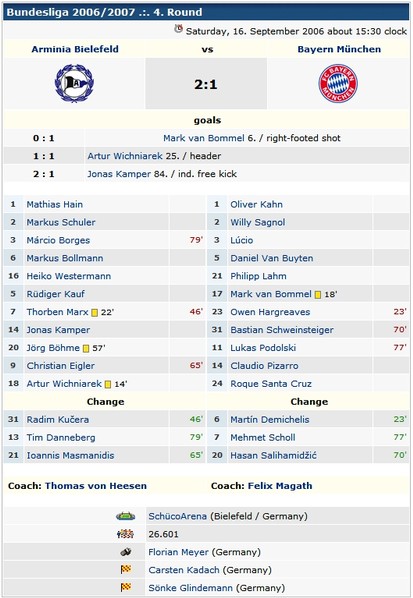Open Oliver Kahn player page

(256, 204)
